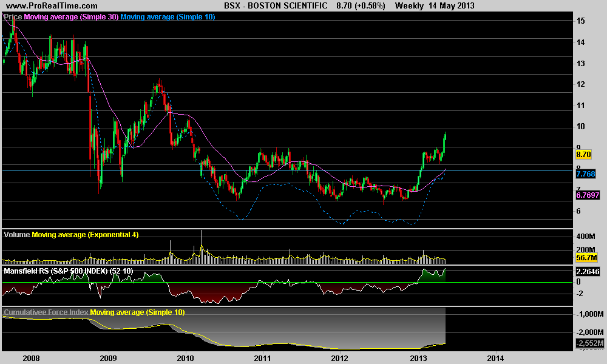
Task: Select the Weekly timeframe label
Action: point(409,5)
